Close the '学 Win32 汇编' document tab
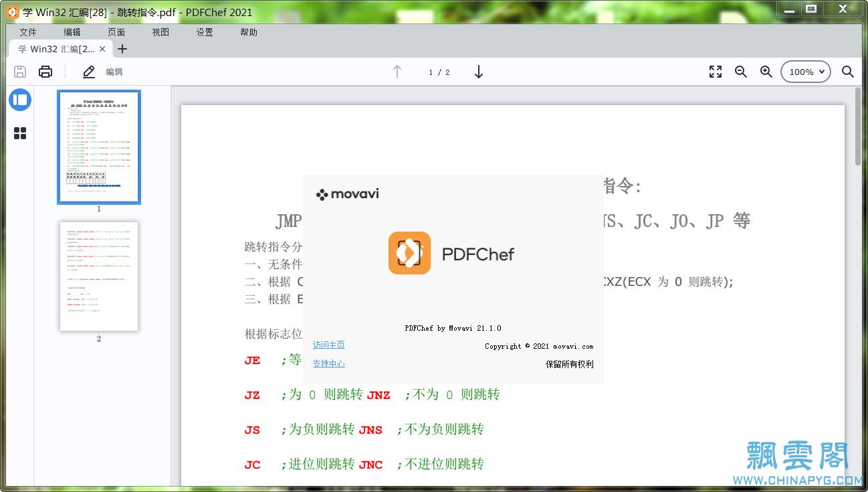868x492 pixels. coord(102,49)
